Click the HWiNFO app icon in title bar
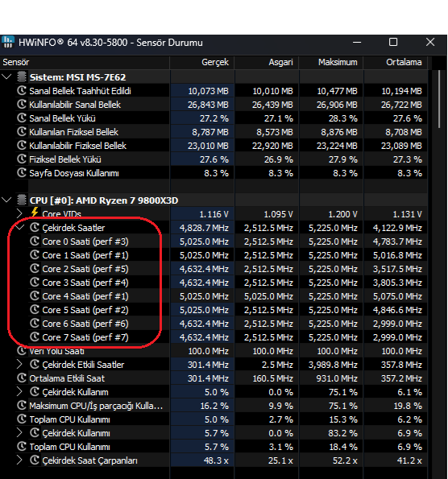Screen dimensions: 448x479 coord(7,42)
